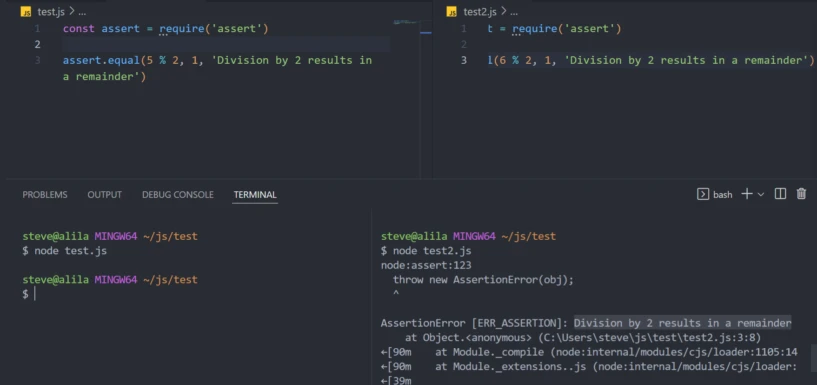
Task: Click the test.js breadcrumb
Action: click(x=50, y=11)
